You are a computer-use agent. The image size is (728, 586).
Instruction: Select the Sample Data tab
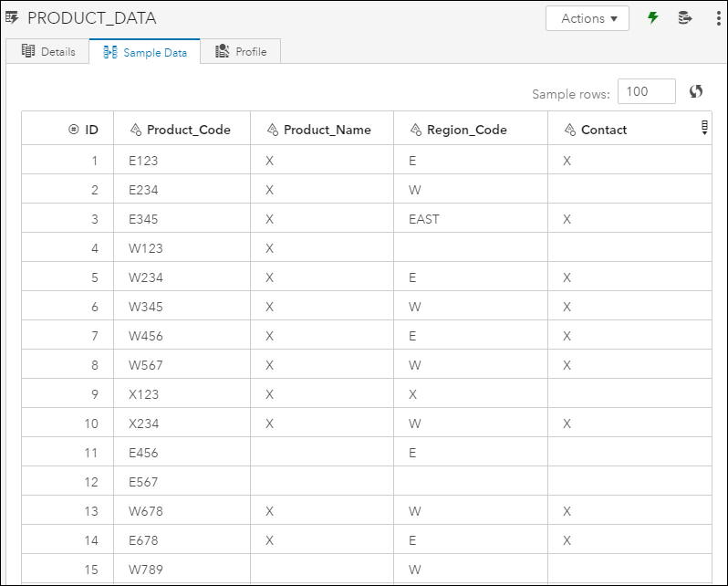[145, 52]
